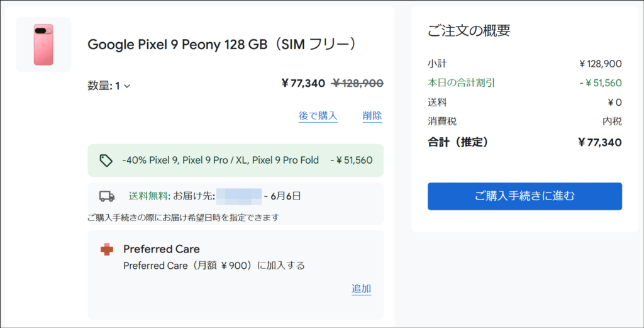Screen dimensions: 644x328
Task: Open the 数量 quantity dropdown
Action: pos(109,86)
